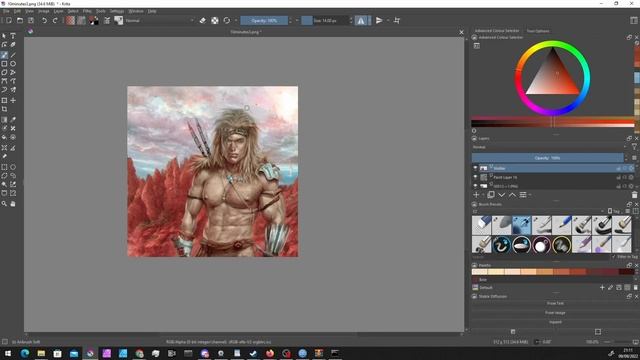Select the Line tool
The height and width of the screenshot is (360, 640).
pyautogui.click(x=13, y=55)
